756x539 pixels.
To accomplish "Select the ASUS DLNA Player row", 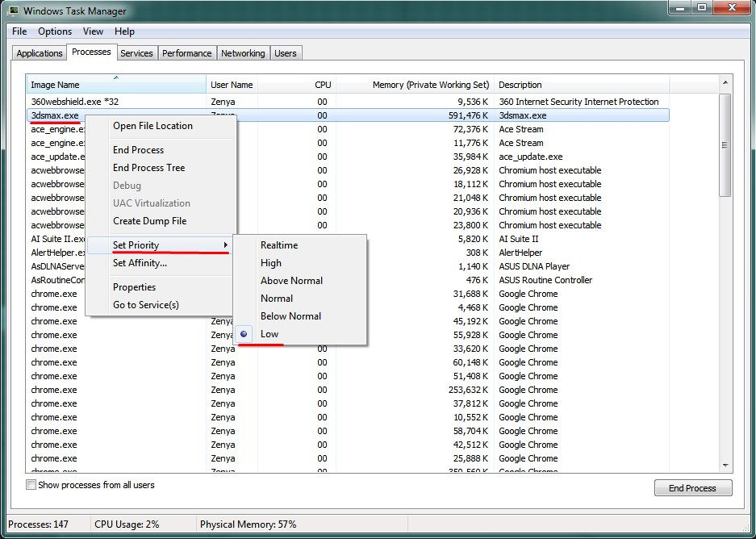I will pyautogui.click(x=534, y=266).
